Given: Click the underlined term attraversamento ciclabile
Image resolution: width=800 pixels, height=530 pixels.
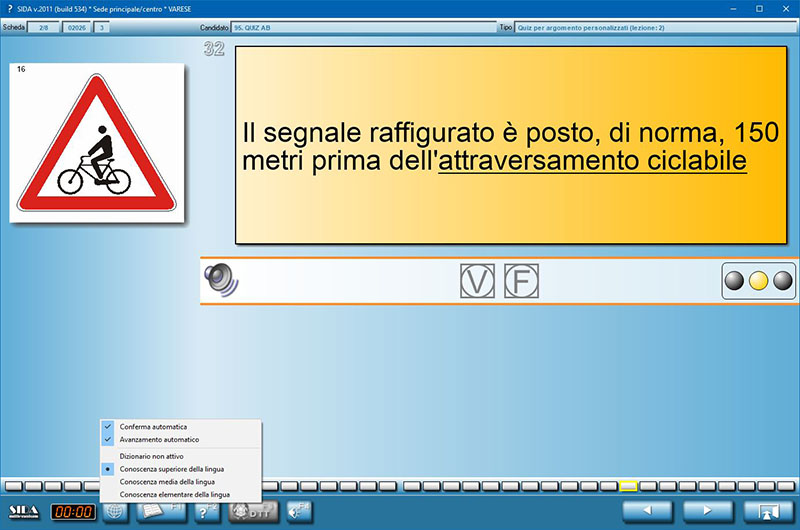Looking at the screenshot, I should tap(593, 160).
